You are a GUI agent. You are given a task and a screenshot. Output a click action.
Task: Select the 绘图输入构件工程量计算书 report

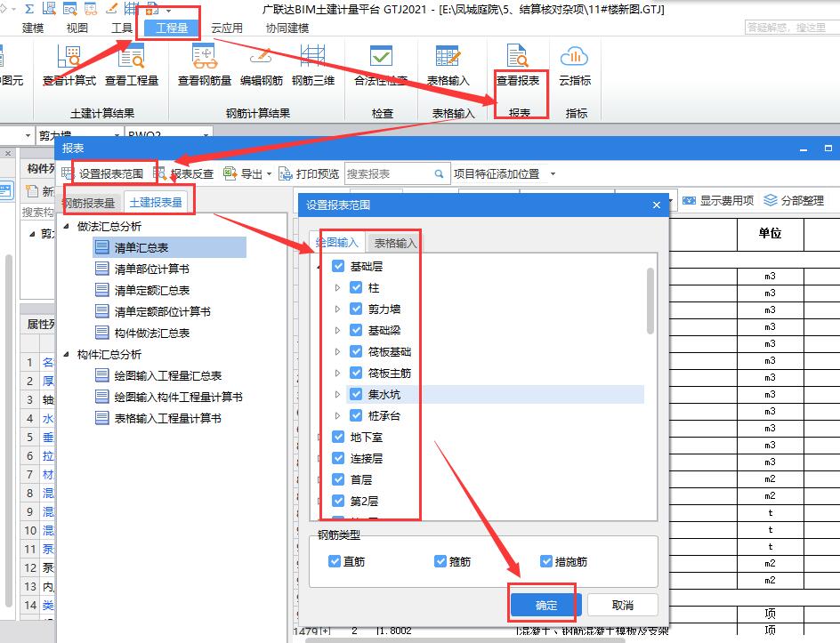169,398
